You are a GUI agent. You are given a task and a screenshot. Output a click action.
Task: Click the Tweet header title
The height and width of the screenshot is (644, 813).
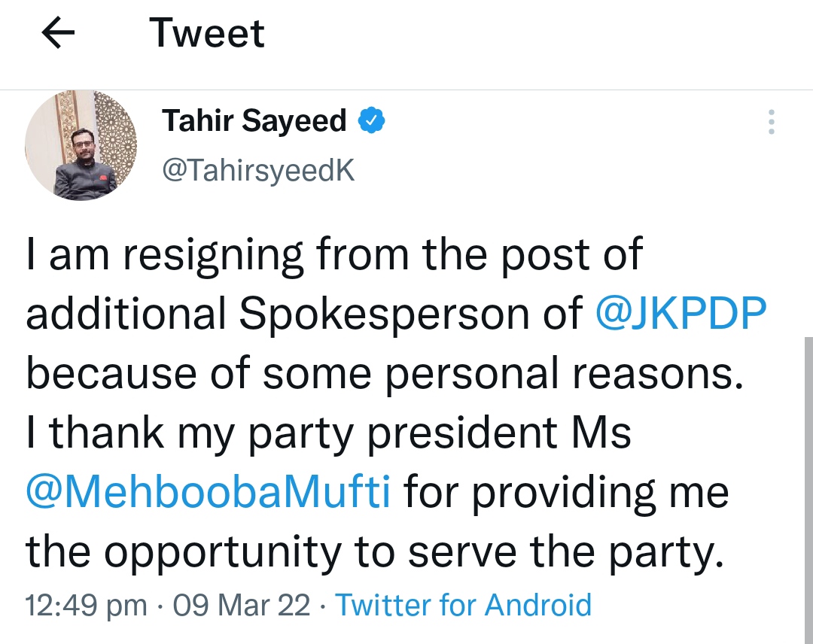click(207, 34)
